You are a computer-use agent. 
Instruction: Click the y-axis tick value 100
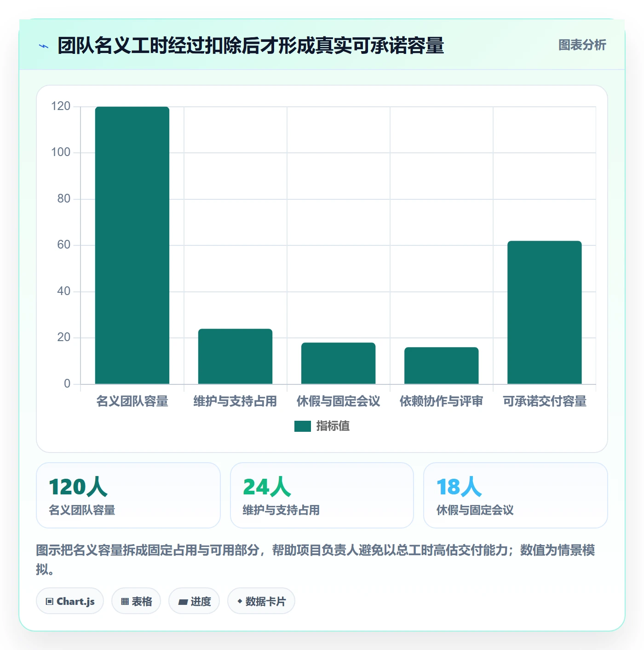(61, 152)
